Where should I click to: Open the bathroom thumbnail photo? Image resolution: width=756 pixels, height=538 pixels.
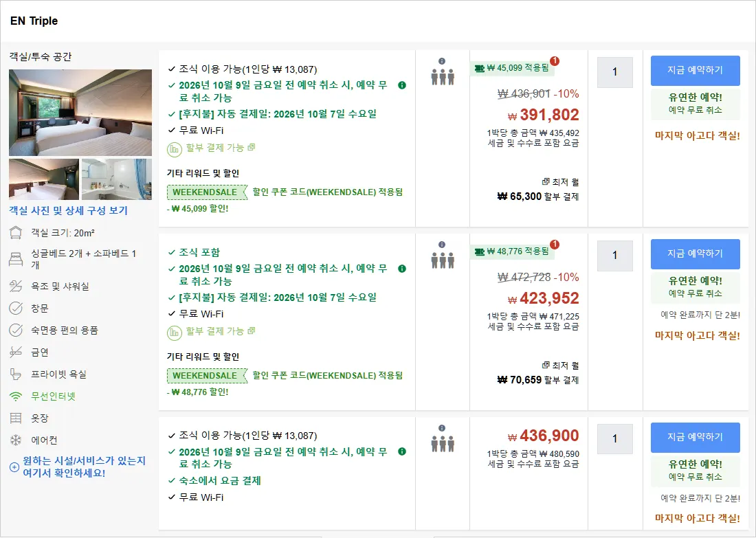(x=117, y=179)
